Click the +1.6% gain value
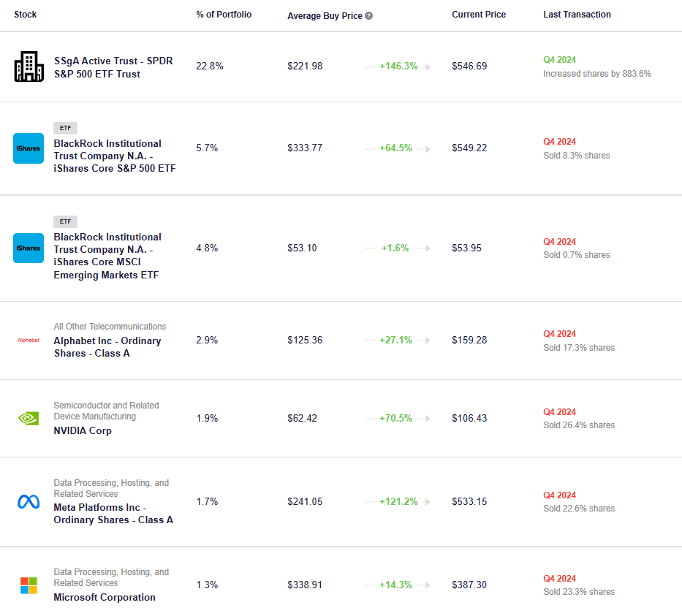Screen dimensions: 682x616 point(395,248)
